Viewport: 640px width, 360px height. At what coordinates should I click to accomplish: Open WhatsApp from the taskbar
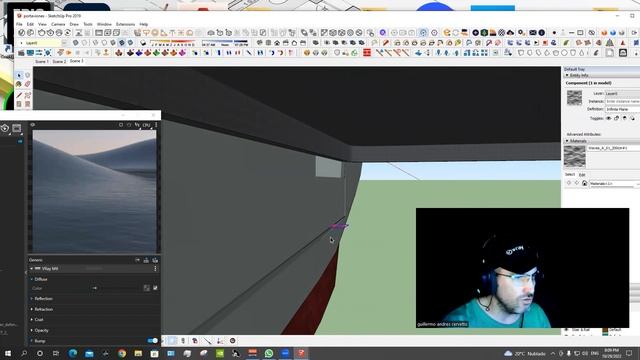pyautogui.click(x=269, y=353)
